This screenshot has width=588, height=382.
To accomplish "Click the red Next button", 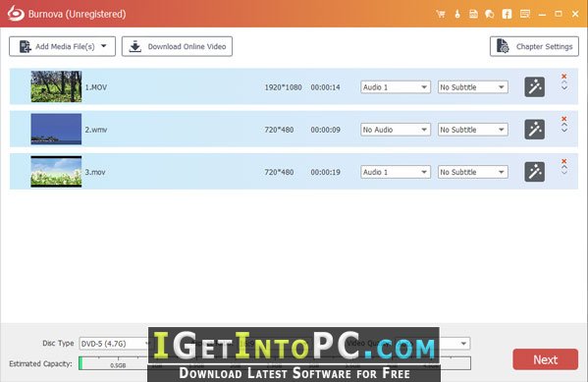I will tap(545, 359).
